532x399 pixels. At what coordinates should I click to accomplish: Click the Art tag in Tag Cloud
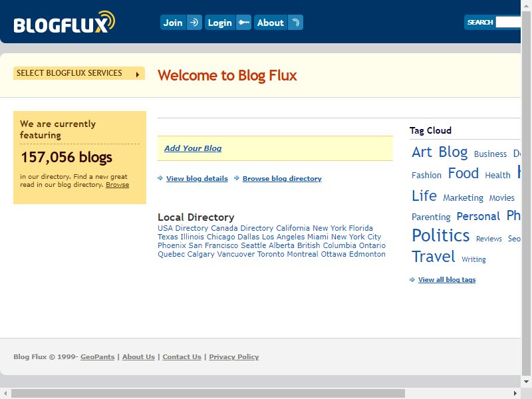click(422, 152)
